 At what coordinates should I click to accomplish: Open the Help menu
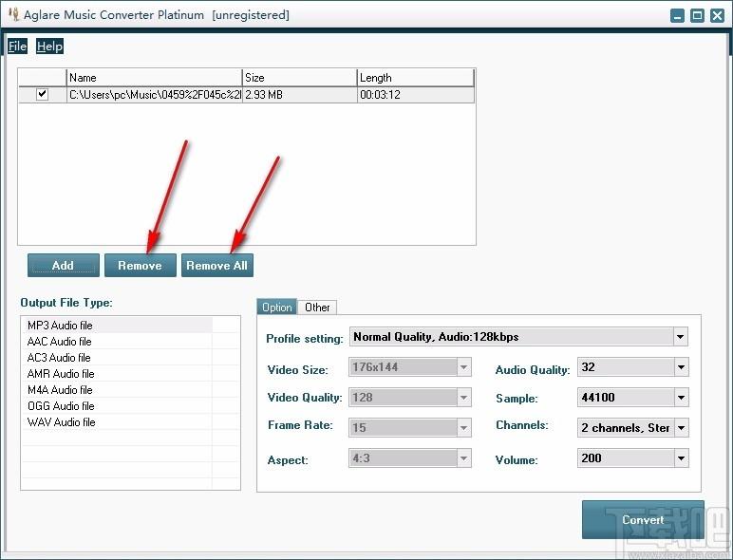49,47
